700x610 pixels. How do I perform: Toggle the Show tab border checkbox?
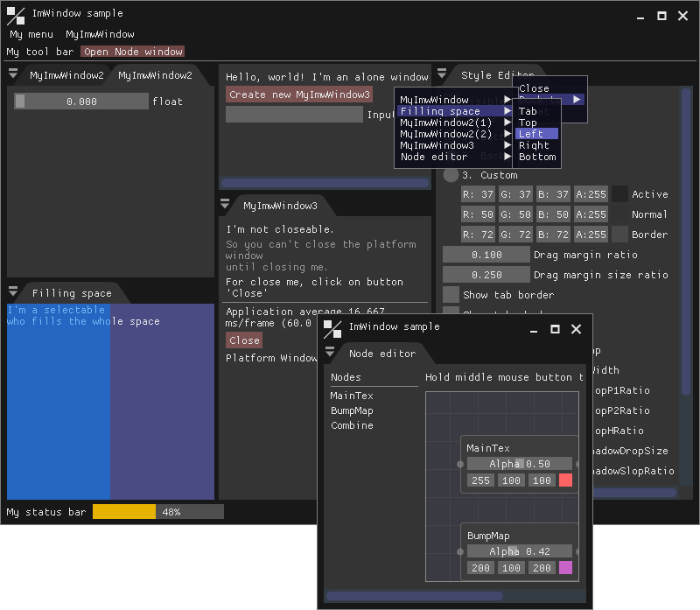click(x=451, y=295)
